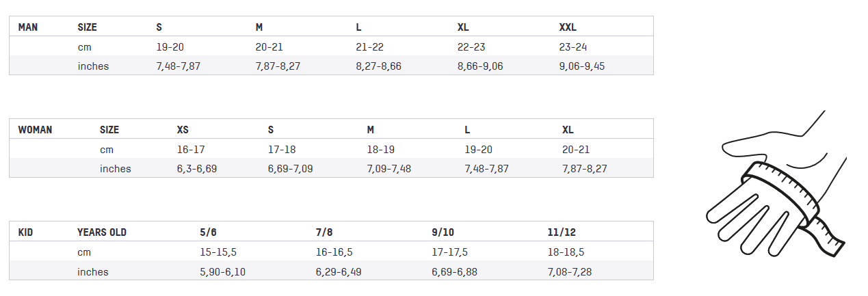This screenshot has height=296, width=868.
Task: Select the WOMAN table heading
Action: (x=35, y=130)
